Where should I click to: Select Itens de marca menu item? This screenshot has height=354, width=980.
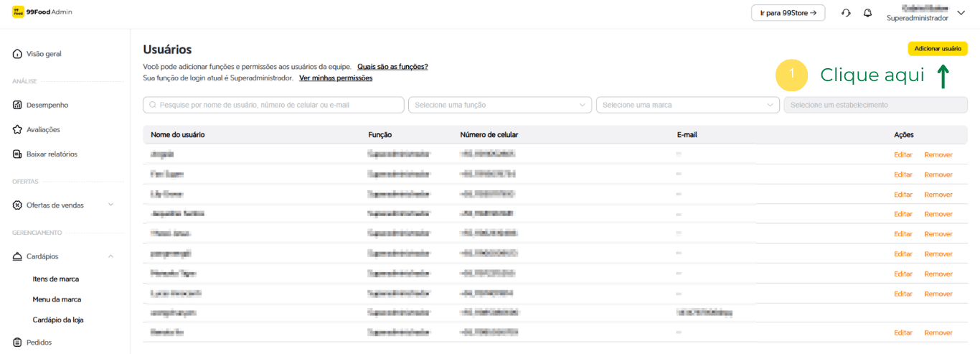[56, 279]
